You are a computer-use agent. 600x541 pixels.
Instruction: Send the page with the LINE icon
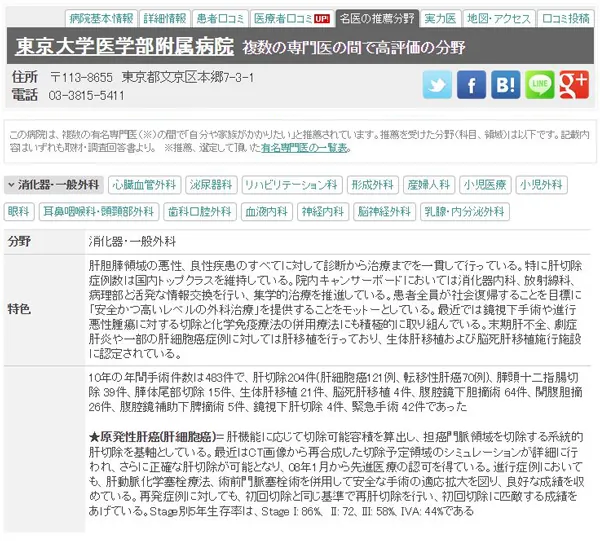(x=540, y=85)
